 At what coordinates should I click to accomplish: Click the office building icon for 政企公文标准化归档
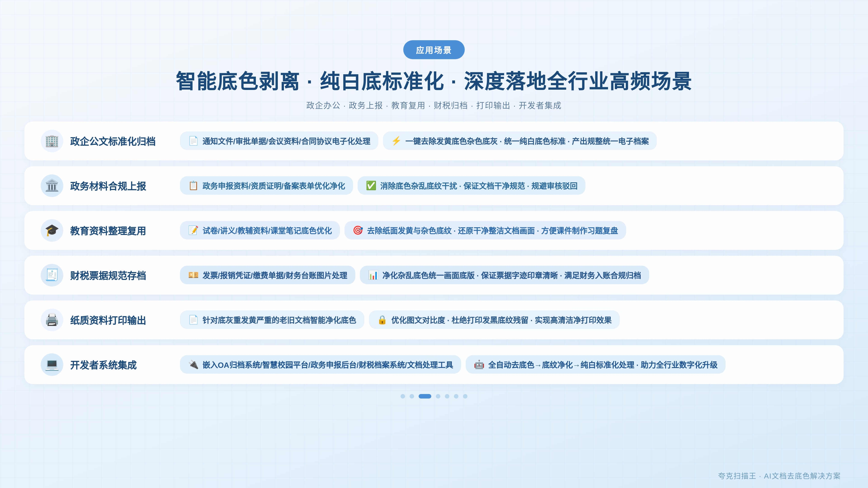(x=52, y=141)
